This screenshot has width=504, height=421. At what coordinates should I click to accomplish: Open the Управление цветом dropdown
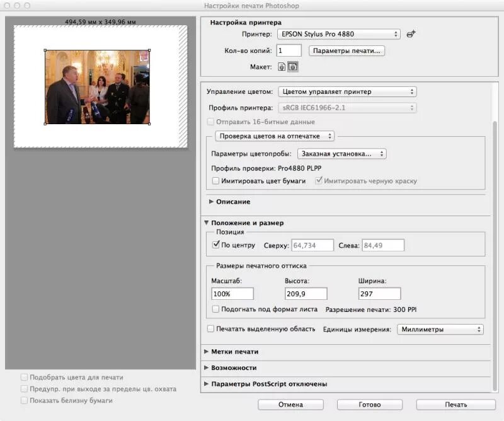tap(347, 91)
